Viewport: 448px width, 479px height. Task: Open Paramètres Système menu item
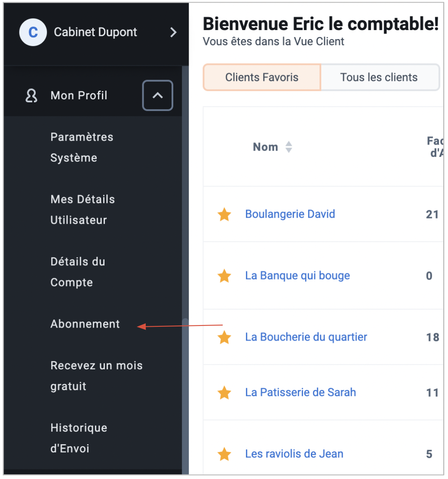pyautogui.click(x=82, y=147)
